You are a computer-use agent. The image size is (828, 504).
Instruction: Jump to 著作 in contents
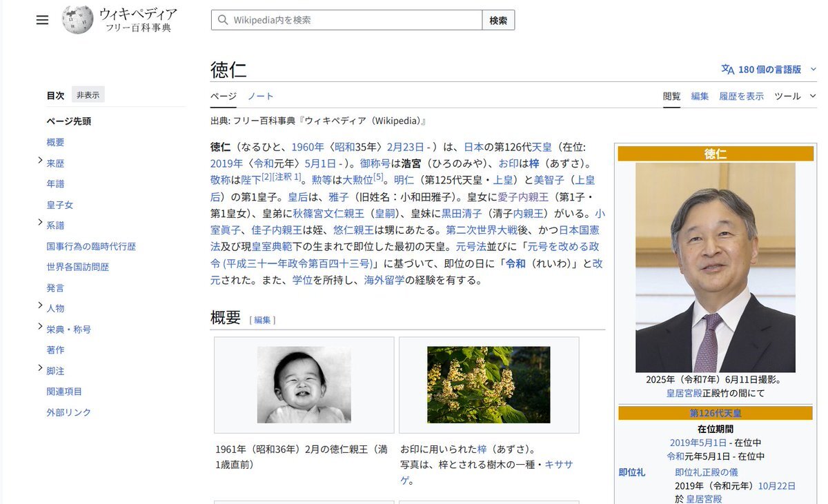(x=55, y=350)
